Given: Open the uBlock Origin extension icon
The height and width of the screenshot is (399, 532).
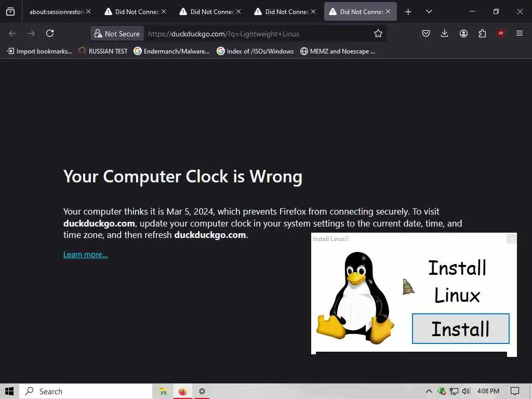Looking at the screenshot, I should click(501, 33).
